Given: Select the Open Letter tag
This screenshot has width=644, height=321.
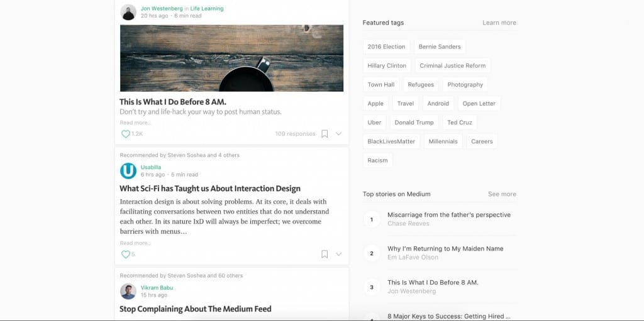Looking at the screenshot, I should point(479,104).
